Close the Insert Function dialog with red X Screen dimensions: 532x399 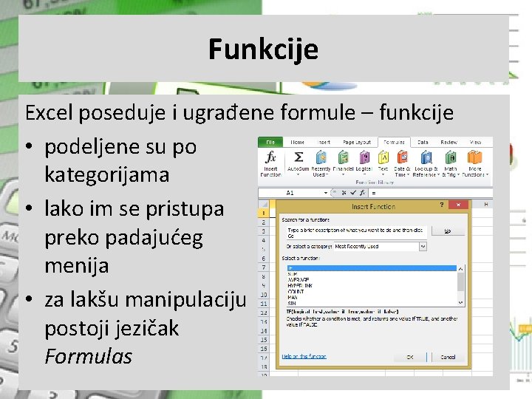click(458, 205)
